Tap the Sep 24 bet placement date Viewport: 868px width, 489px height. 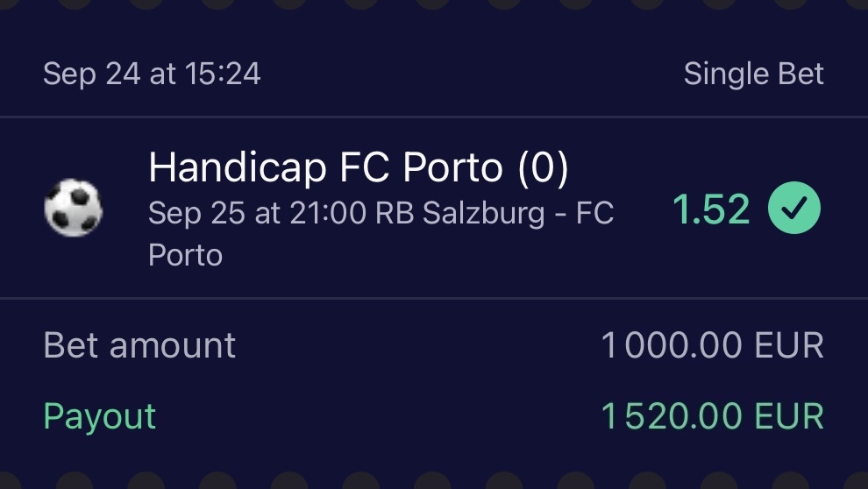(x=91, y=74)
